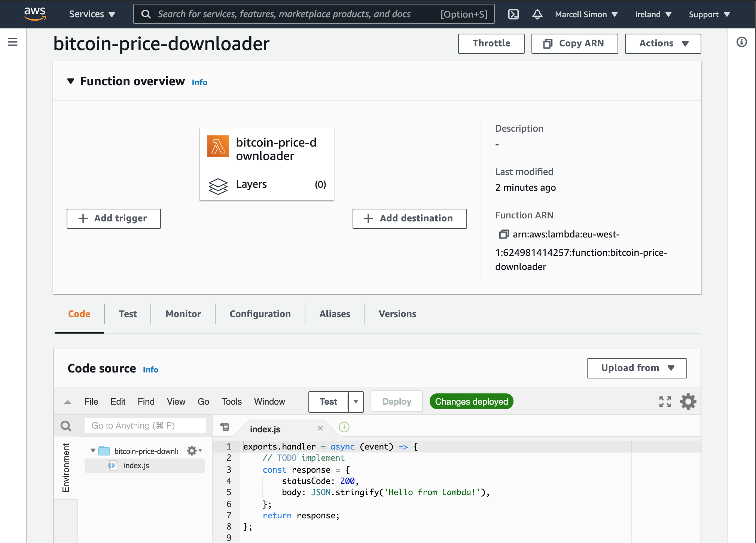Click the copy icon next to Function ARN
The width and height of the screenshot is (756, 543).
(504, 234)
